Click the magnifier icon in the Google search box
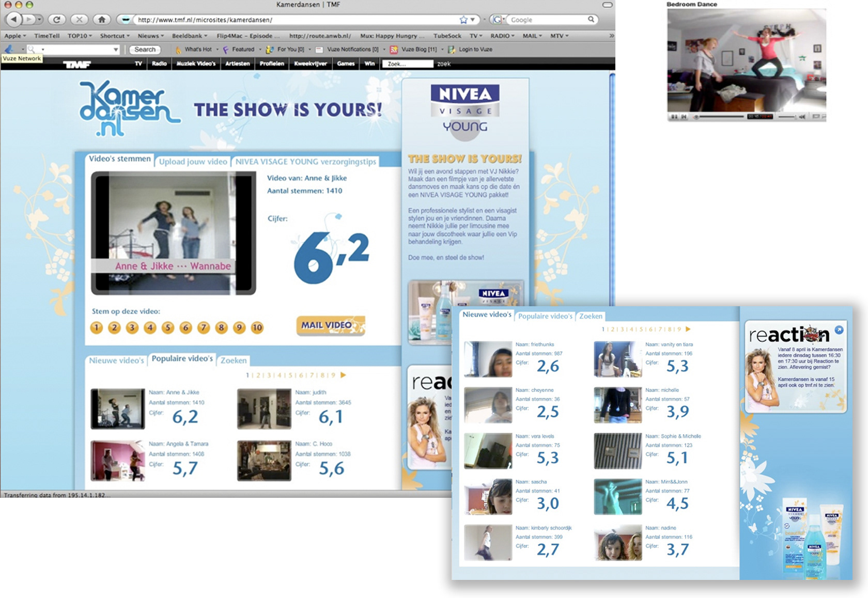This screenshot has height=598, width=868. click(591, 19)
